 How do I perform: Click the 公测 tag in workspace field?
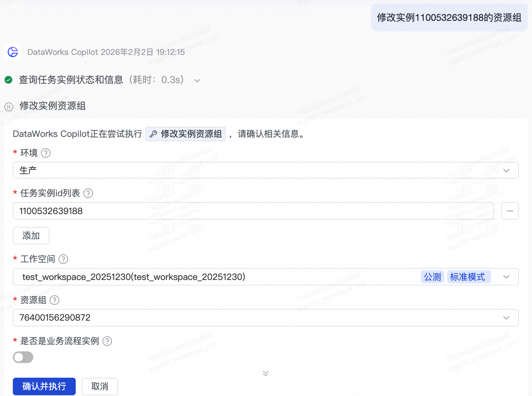pyautogui.click(x=432, y=277)
